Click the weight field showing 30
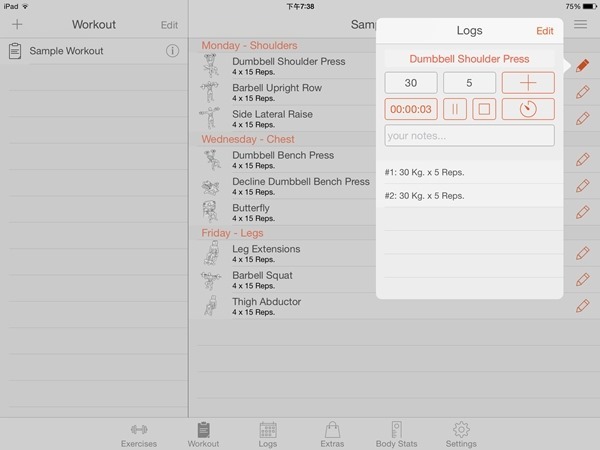Viewport: 600px width, 450px height. (x=411, y=83)
